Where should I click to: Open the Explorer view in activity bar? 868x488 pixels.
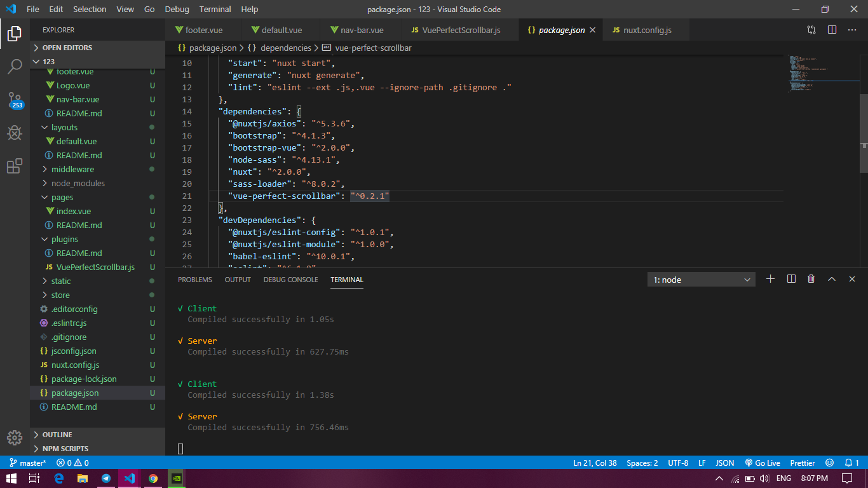click(x=15, y=33)
